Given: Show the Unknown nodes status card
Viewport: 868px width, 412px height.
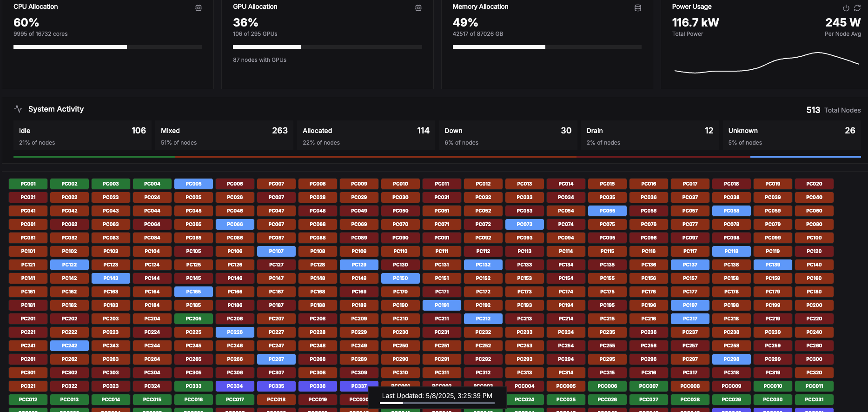Looking at the screenshot, I should tap(791, 136).
